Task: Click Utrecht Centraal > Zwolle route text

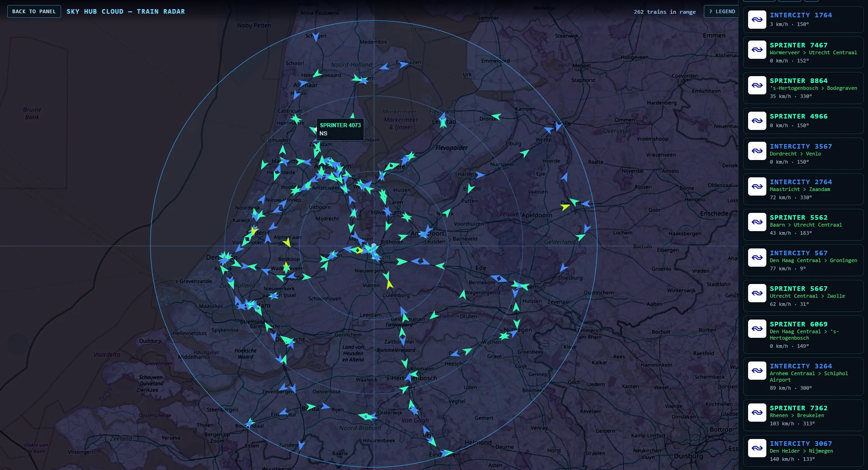Action: (x=807, y=296)
